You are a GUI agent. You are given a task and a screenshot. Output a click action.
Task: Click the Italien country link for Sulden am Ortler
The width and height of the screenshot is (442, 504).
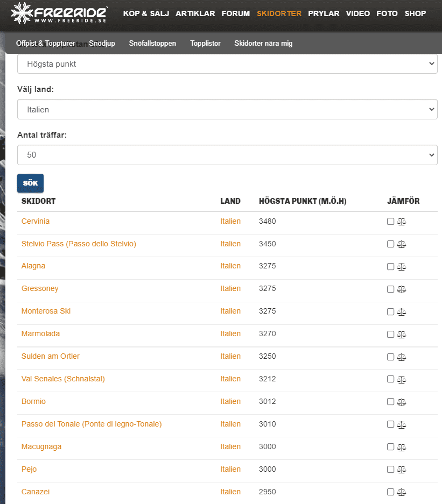[x=230, y=356]
